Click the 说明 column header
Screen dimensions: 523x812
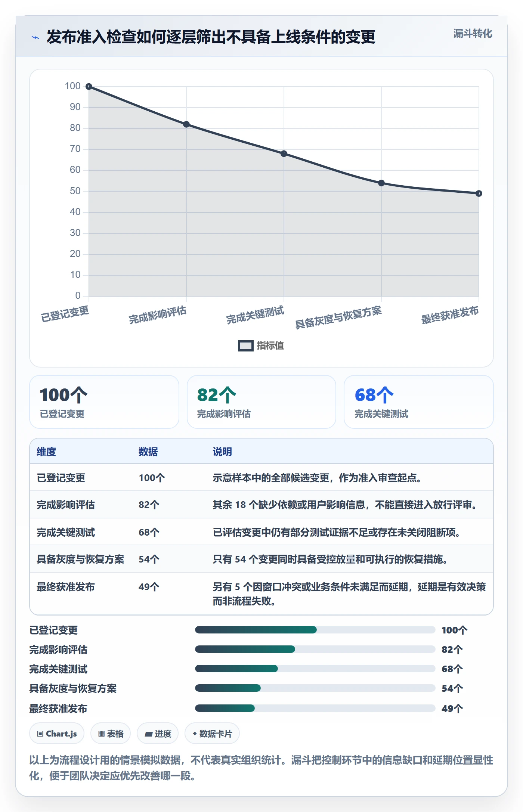point(222,452)
